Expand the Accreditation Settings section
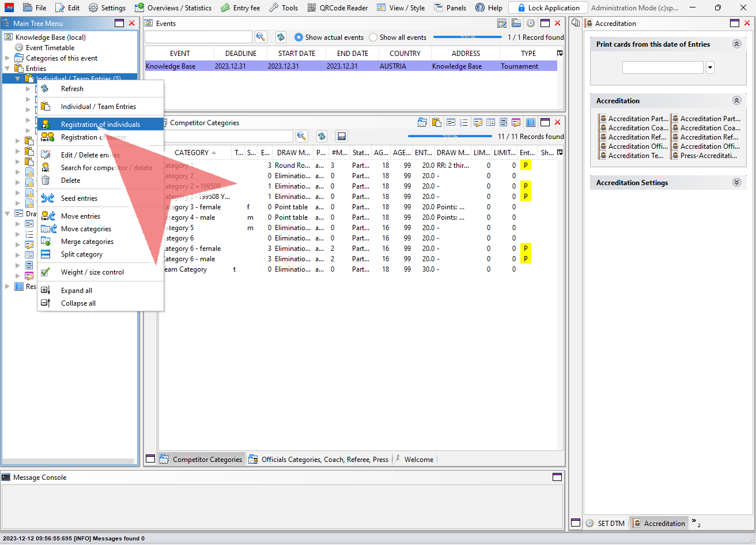The image size is (756, 545). pos(736,182)
